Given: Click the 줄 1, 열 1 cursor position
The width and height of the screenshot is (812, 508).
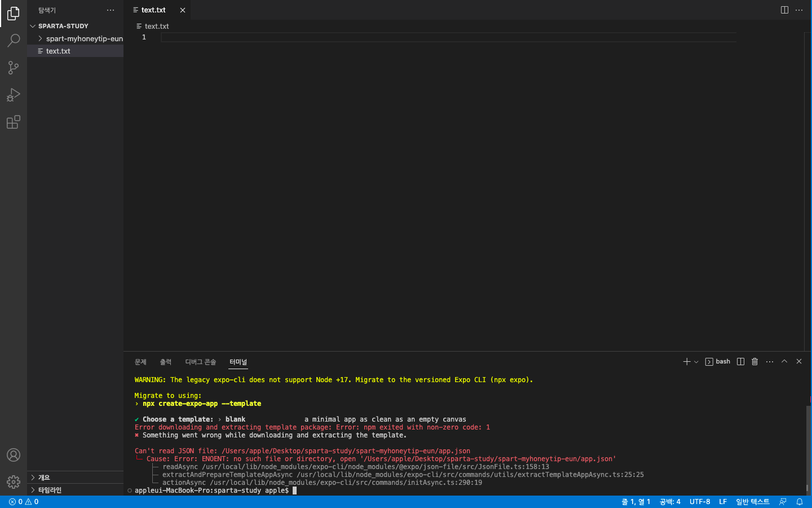Looking at the screenshot, I should pos(636,502).
